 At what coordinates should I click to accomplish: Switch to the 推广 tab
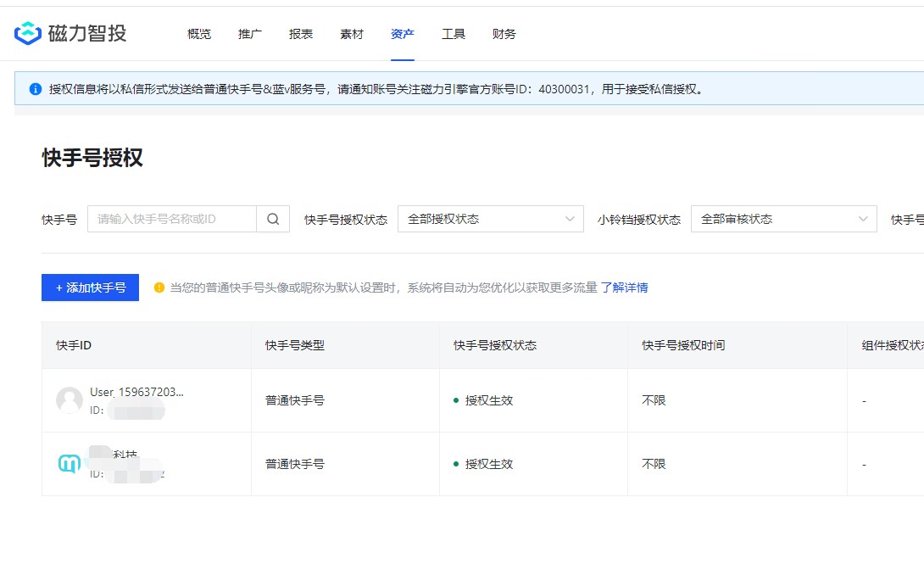point(250,34)
